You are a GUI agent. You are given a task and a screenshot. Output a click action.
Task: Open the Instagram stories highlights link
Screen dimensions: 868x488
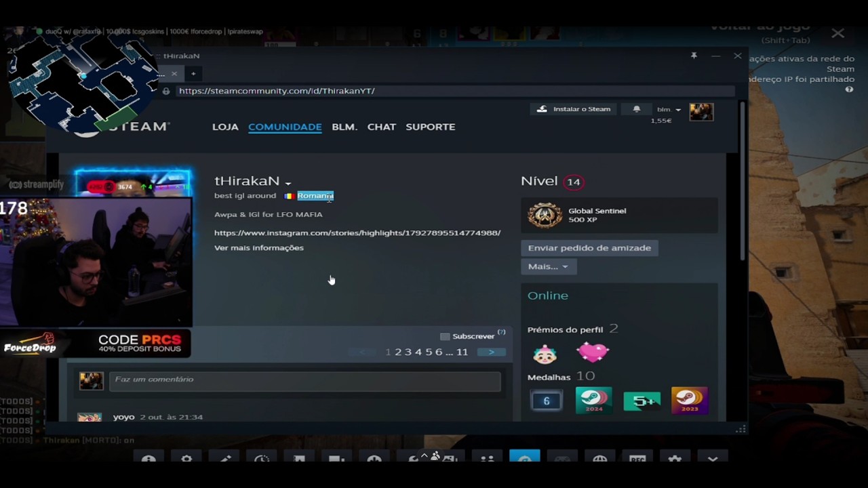[x=357, y=232]
